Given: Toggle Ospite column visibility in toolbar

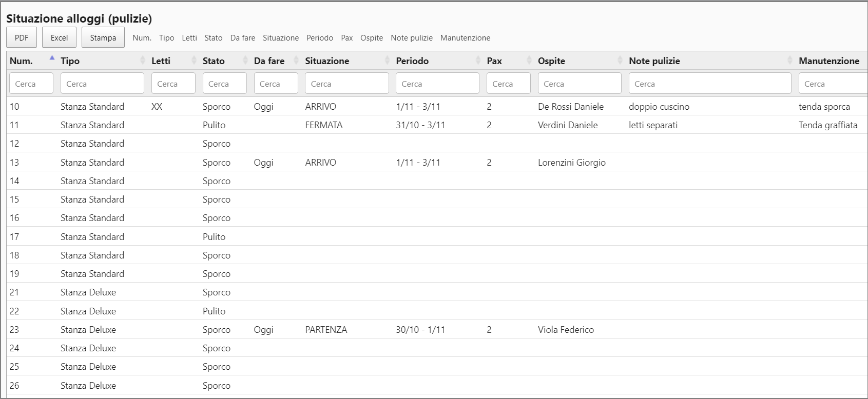Looking at the screenshot, I should 372,38.
